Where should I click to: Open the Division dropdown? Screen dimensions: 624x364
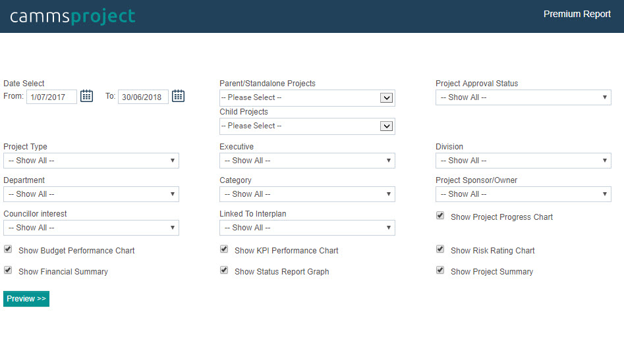tap(523, 161)
